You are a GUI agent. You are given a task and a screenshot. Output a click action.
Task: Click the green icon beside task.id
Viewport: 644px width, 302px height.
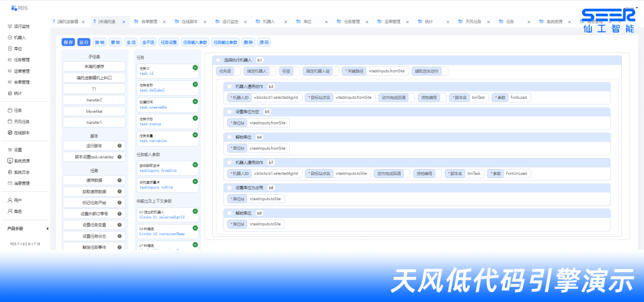click(195, 68)
